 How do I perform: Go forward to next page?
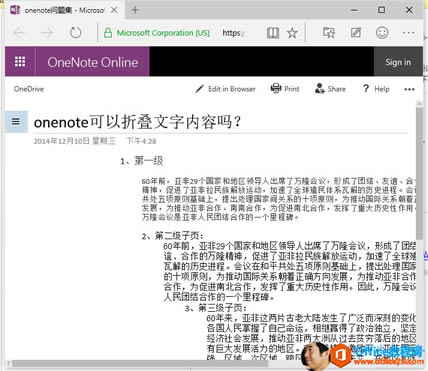click(47, 33)
